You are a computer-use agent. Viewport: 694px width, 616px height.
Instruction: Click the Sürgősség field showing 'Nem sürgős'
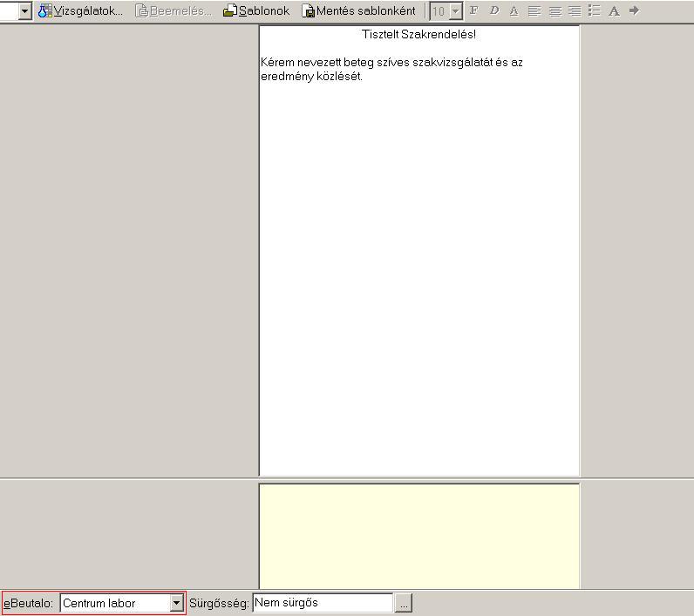[323, 603]
